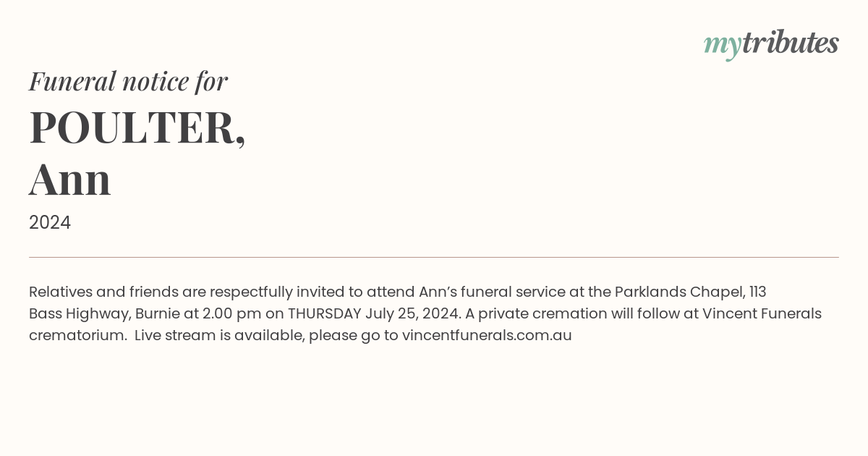Click 'Vincent Funerals' in the notice text
868x456 pixels.
point(762,314)
